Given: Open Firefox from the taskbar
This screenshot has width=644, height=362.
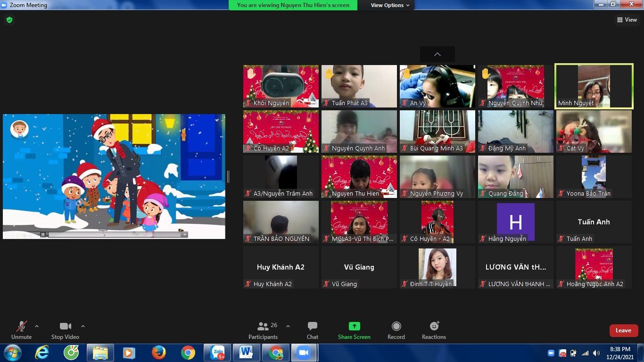Looking at the screenshot, I should [159, 353].
